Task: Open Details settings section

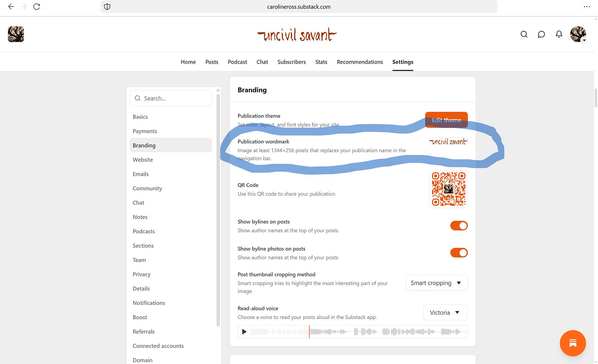Action: point(171,289)
